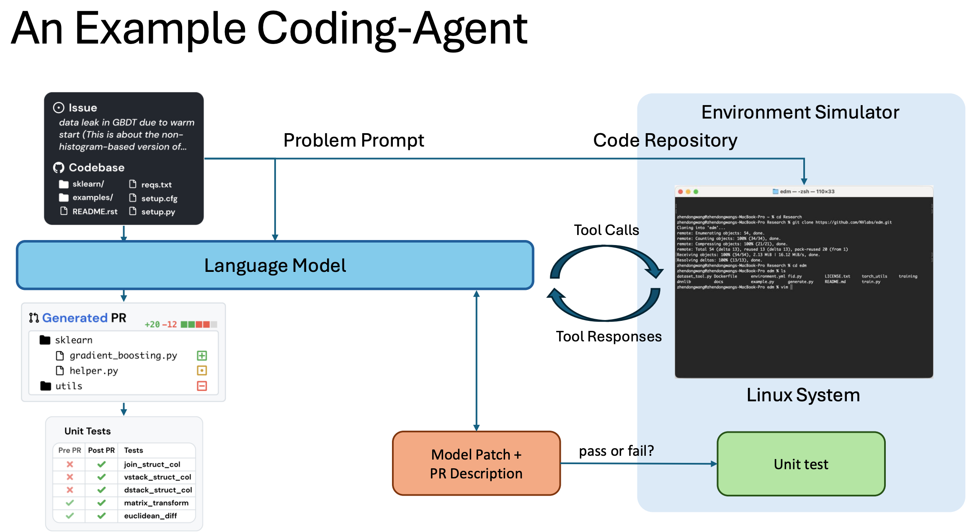Click the issue description text about GBDT
The image size is (980, 532).
pos(126,134)
